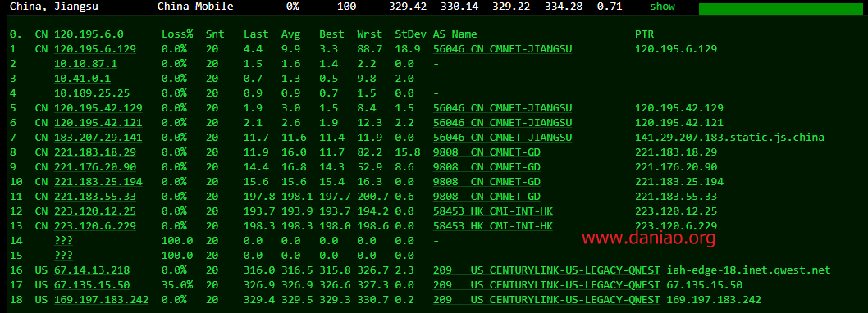Open AS link CMNET-GD on hop 11
The image size is (868, 313).
tap(487, 197)
